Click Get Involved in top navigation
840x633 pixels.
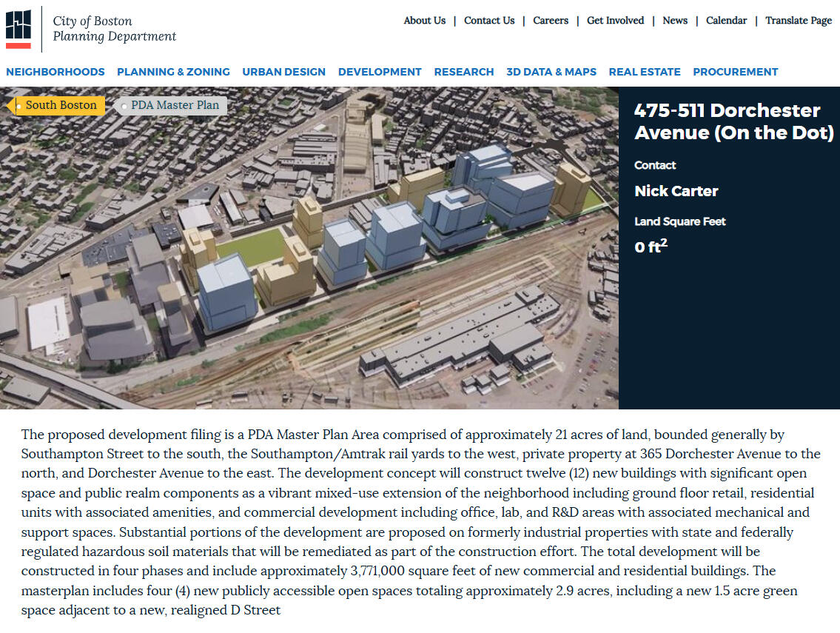[615, 21]
